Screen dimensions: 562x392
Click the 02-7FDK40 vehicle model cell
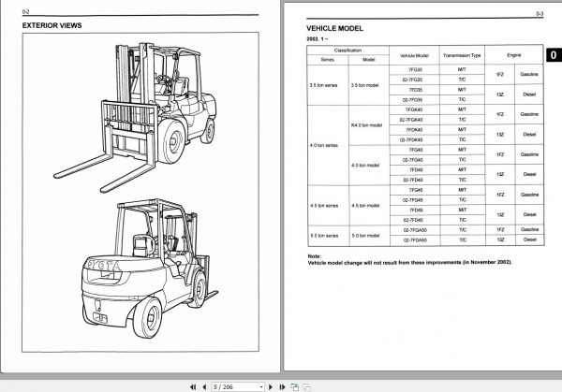(415, 140)
